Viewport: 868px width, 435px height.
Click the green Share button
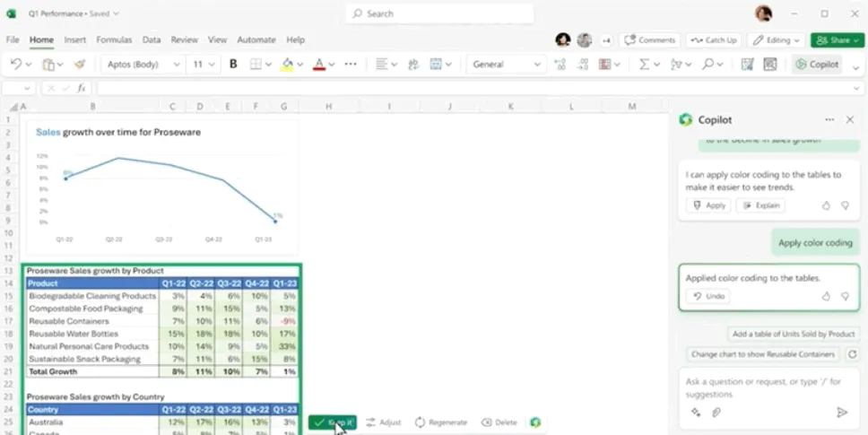pyautogui.click(x=837, y=39)
